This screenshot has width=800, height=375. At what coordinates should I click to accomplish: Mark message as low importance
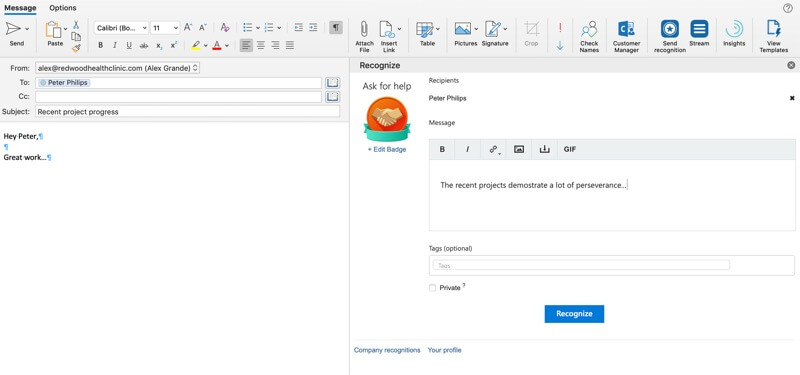point(560,45)
